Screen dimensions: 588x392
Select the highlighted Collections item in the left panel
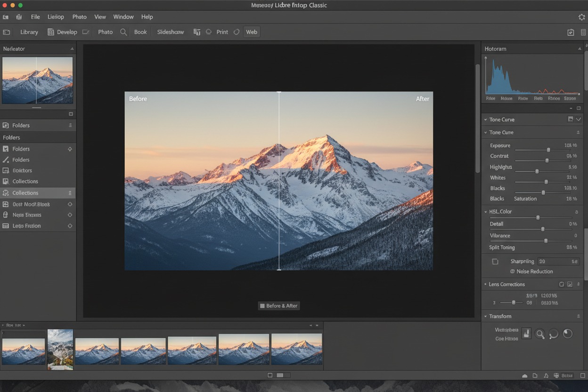click(x=25, y=193)
